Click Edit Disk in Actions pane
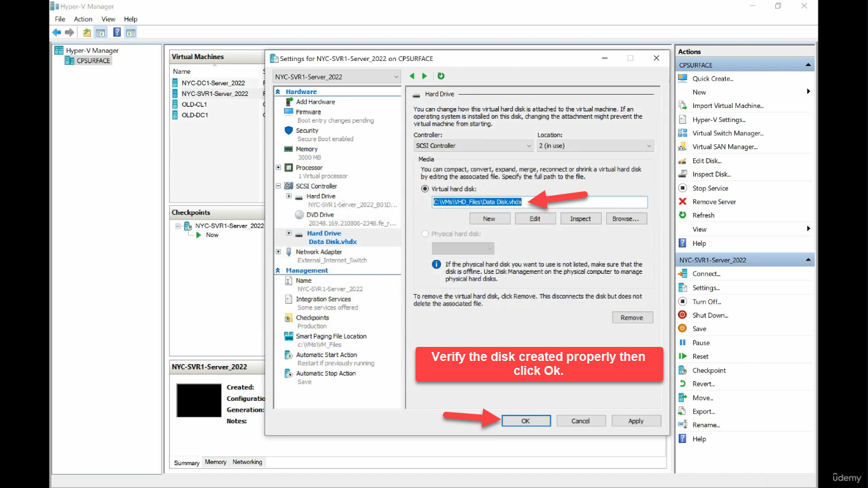The image size is (868, 488). pyautogui.click(x=707, y=161)
